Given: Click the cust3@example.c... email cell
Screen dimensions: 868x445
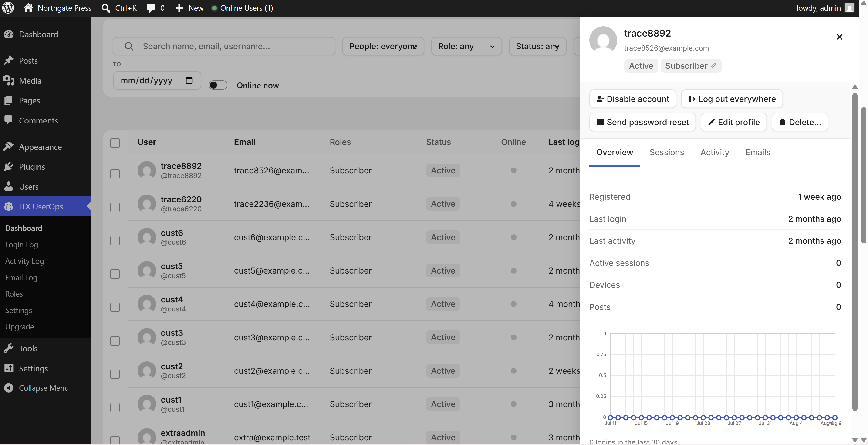Looking at the screenshot, I should [272, 337].
